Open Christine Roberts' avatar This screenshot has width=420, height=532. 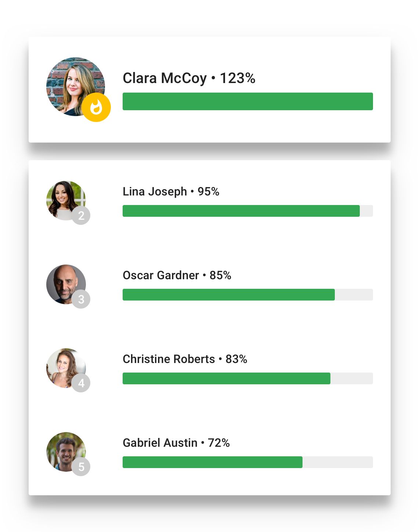coord(63,366)
